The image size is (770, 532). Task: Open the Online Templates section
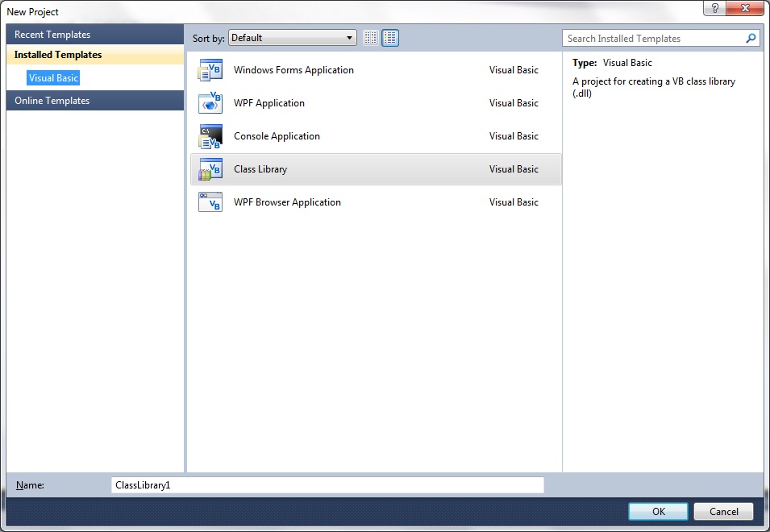[95, 101]
